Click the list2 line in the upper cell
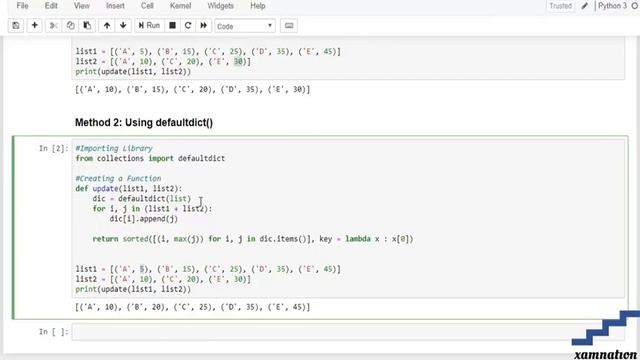Screen dimensions: 640x360 (x=163, y=62)
